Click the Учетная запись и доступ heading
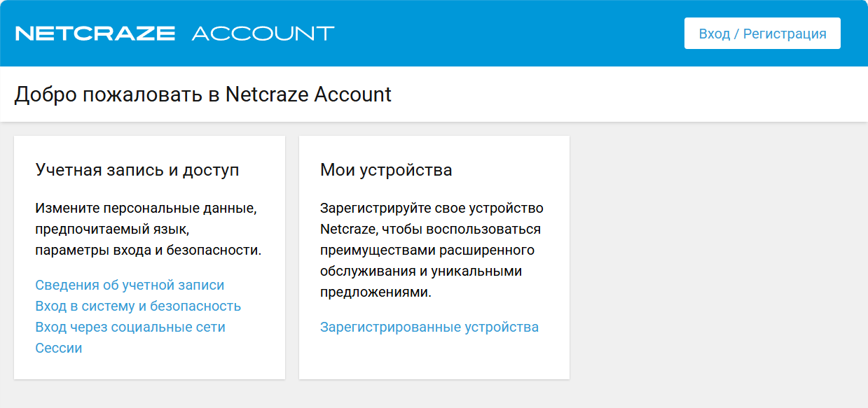The width and height of the screenshot is (868, 408). click(137, 169)
